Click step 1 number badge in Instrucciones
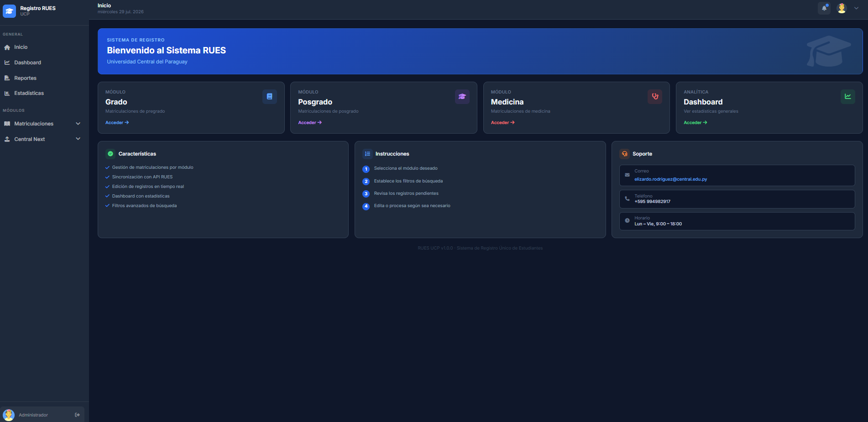The width and height of the screenshot is (868, 422). (x=366, y=169)
